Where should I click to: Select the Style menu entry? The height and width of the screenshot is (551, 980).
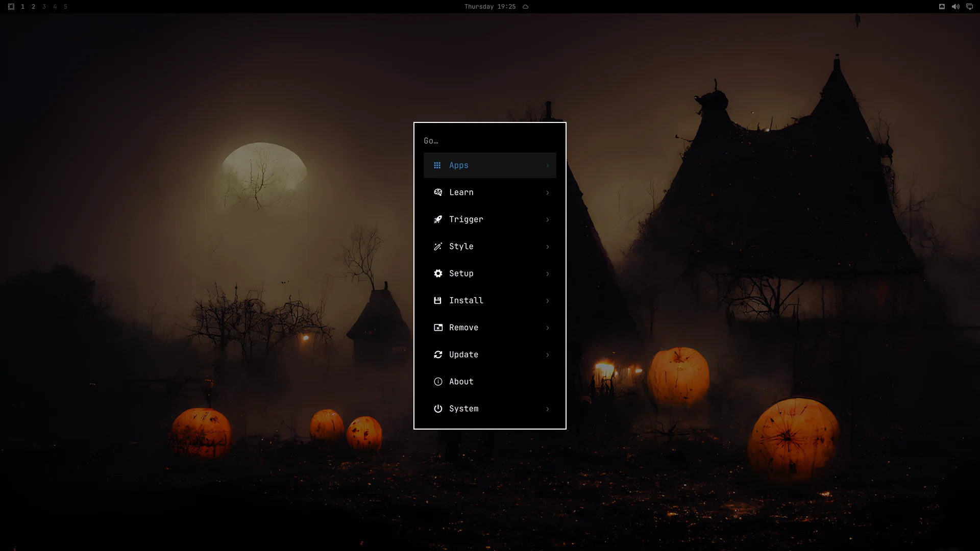[x=490, y=246]
